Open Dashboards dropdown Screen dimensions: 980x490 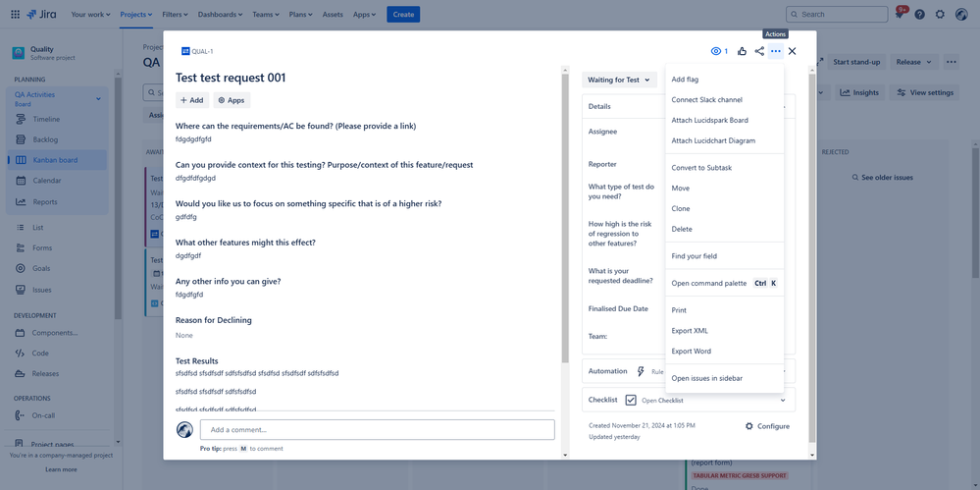click(x=221, y=14)
